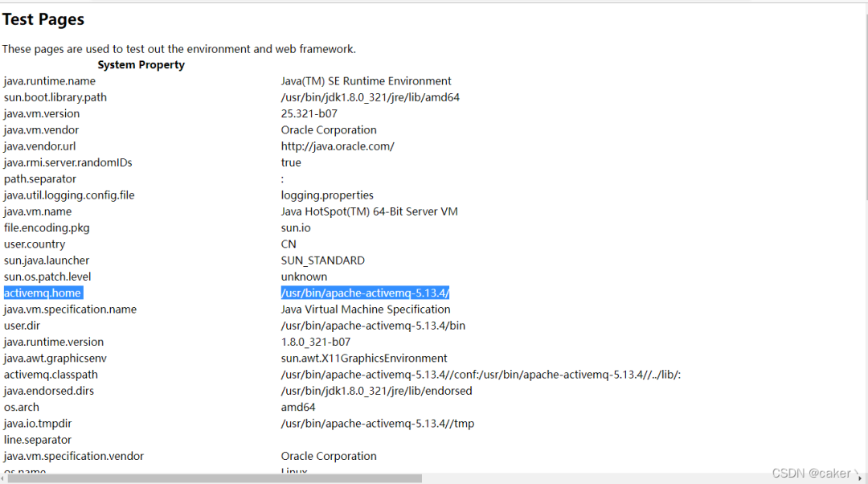
Task: Select the sun.java.launcher property
Action: 47,260
